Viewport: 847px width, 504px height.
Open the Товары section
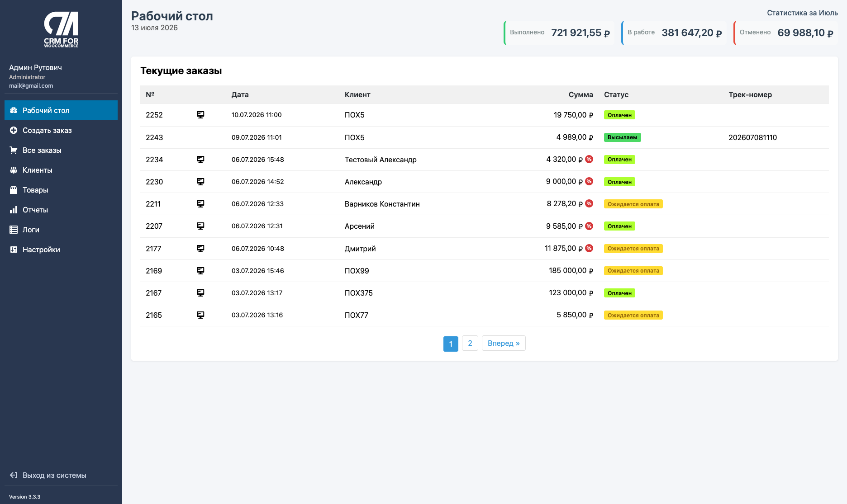click(61, 190)
